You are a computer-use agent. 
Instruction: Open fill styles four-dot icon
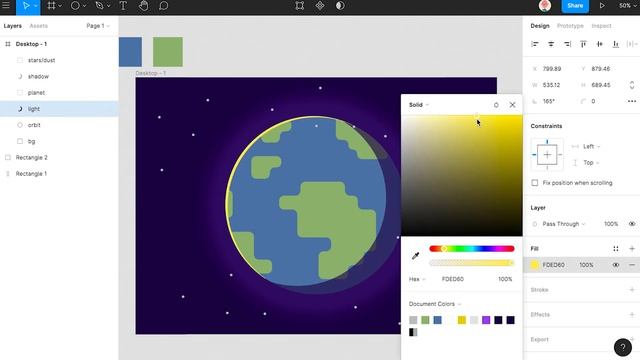point(616,249)
